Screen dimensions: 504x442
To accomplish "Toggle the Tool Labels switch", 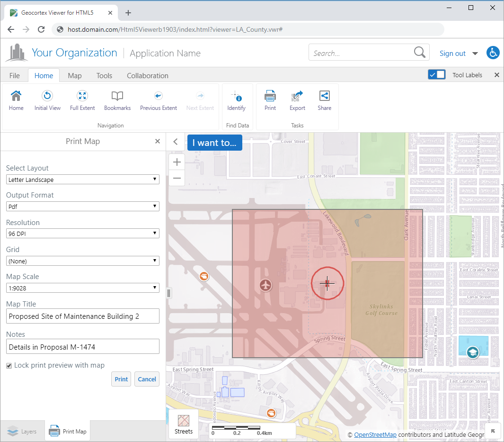I will tap(436, 75).
